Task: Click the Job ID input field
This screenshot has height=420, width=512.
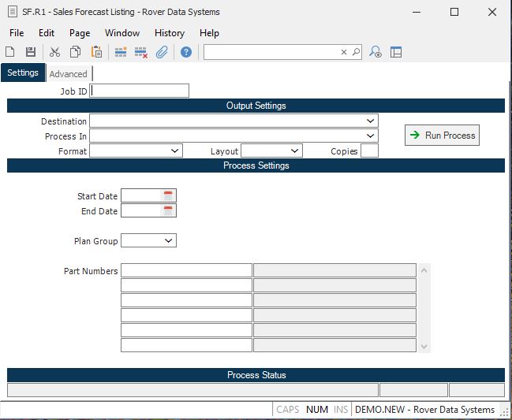Action: [x=140, y=91]
